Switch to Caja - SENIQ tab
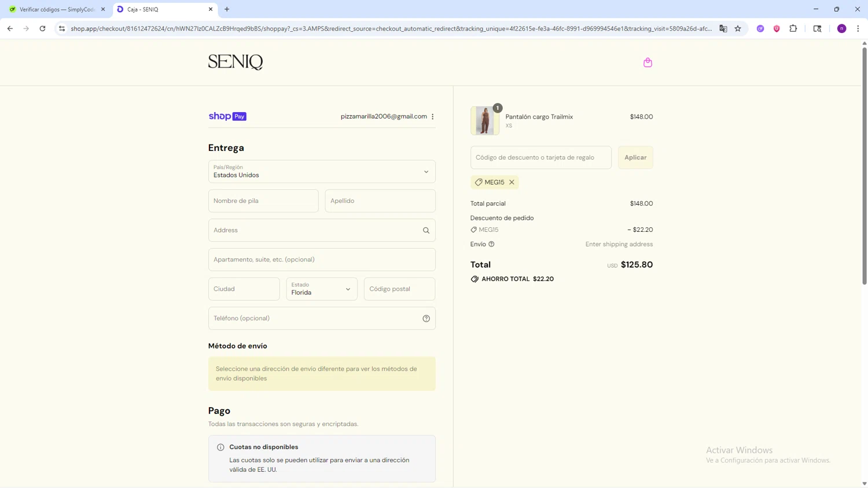The height and width of the screenshot is (488, 868). [165, 9]
